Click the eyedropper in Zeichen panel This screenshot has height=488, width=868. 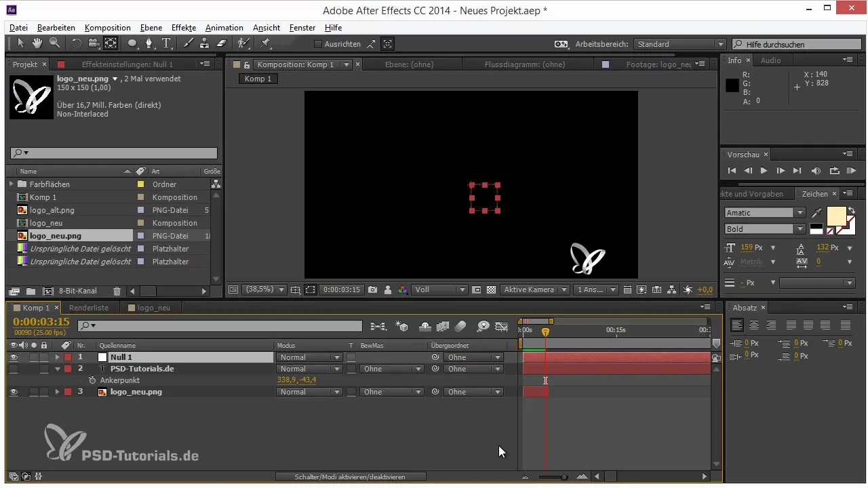816,213
